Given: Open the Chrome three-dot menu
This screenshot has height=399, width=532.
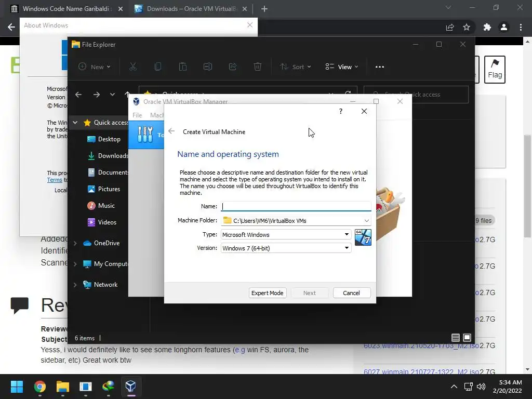Looking at the screenshot, I should point(521,27).
